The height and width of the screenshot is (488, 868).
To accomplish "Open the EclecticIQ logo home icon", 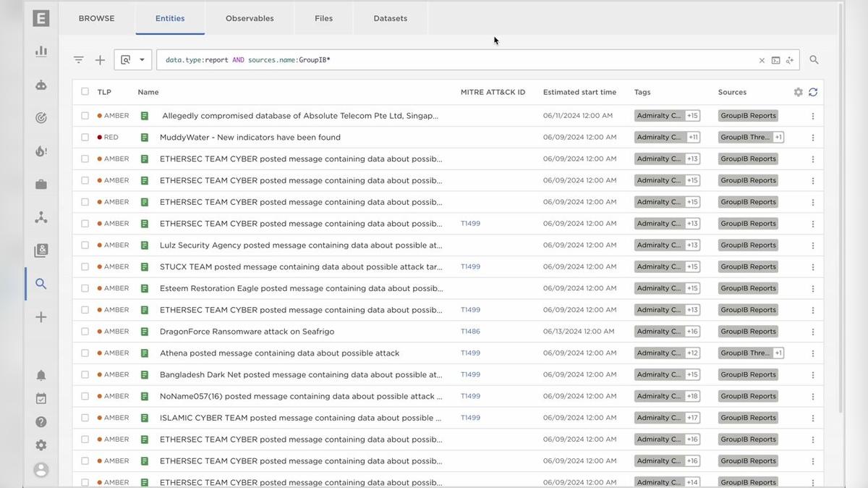I will pos(41,18).
